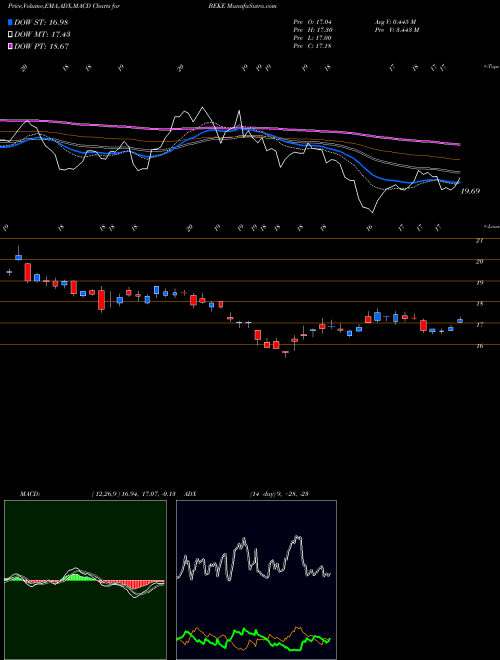Click the 'ADX' label
500x660 pixels.
(x=191, y=494)
